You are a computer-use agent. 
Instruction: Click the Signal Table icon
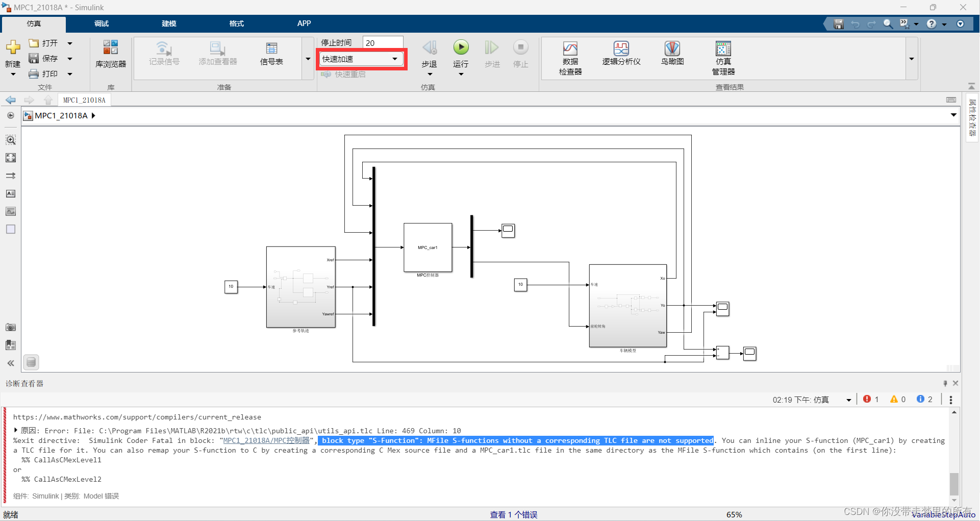(x=271, y=53)
